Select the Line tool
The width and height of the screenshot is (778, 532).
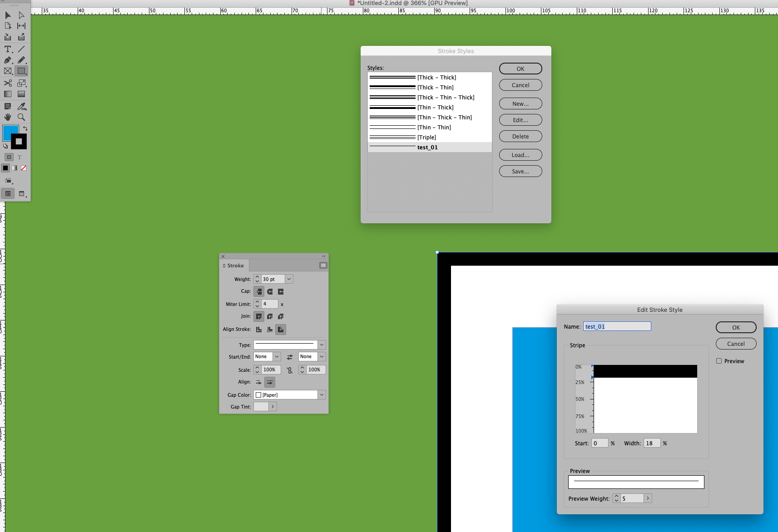click(x=21, y=49)
